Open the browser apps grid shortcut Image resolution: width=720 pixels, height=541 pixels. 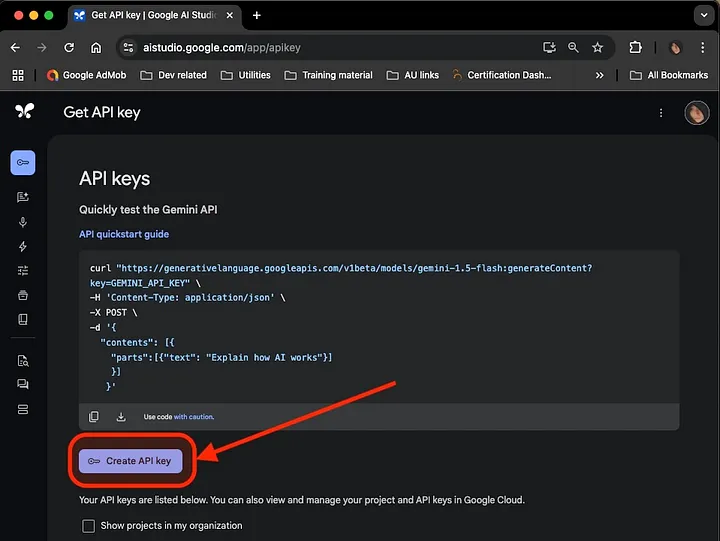coord(18,75)
